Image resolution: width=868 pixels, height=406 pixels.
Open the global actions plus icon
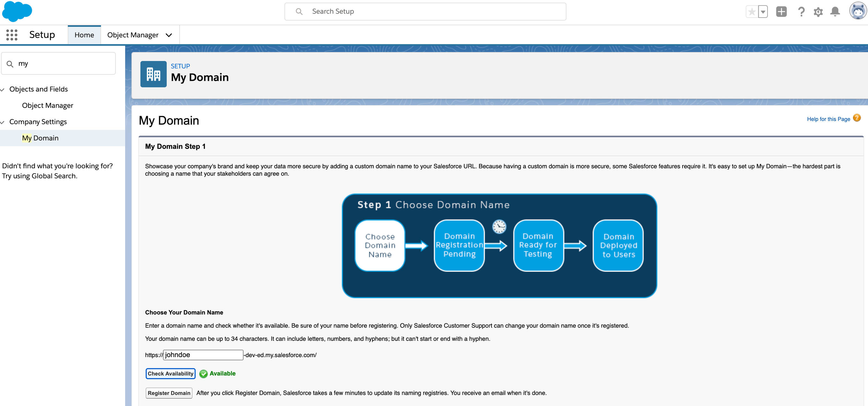[781, 12]
